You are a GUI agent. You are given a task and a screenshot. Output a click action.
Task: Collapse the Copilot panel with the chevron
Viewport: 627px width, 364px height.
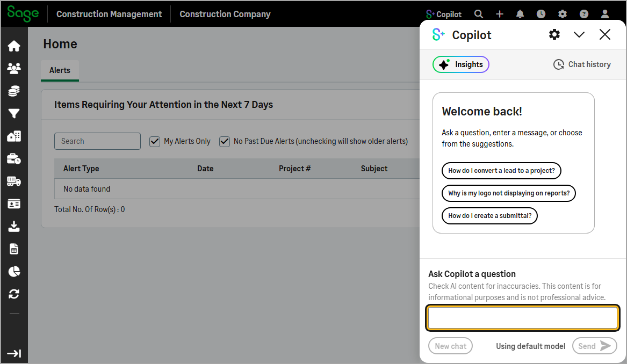point(579,34)
